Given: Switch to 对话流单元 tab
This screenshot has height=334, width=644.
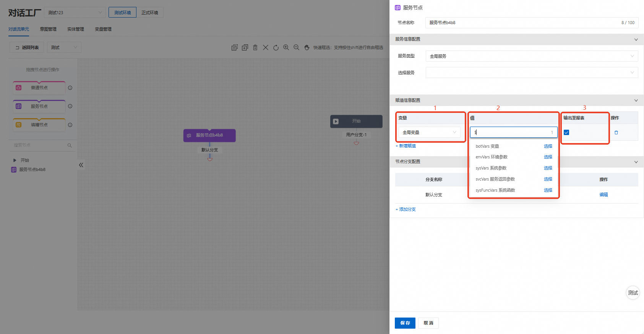Looking at the screenshot, I should click(19, 29).
